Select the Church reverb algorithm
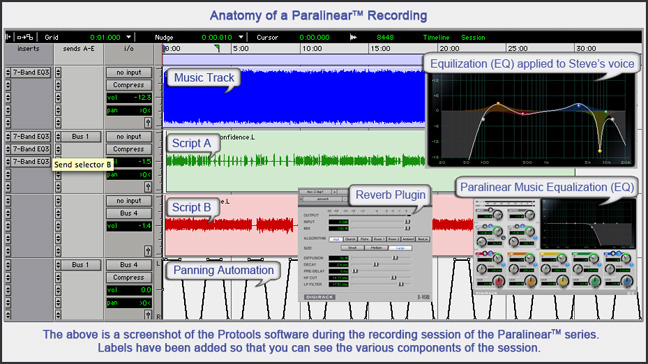Viewport: 648px width, 364px height. [x=350, y=239]
